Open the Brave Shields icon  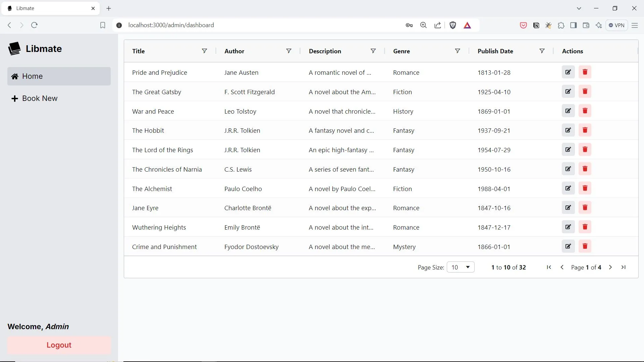click(x=453, y=25)
